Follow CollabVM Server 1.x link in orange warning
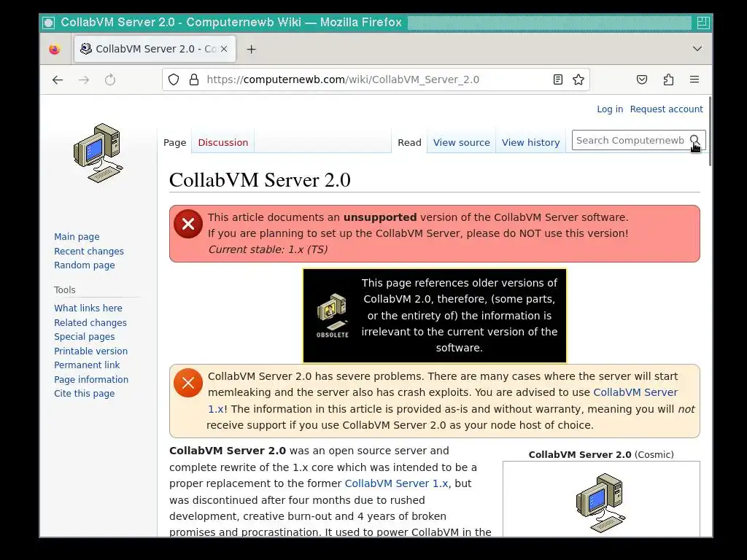 point(635,392)
